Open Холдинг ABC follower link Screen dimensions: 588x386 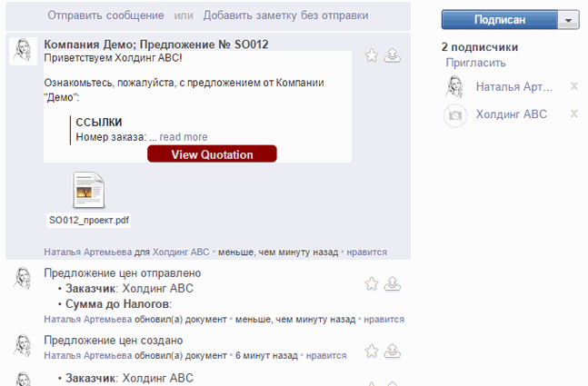point(512,114)
